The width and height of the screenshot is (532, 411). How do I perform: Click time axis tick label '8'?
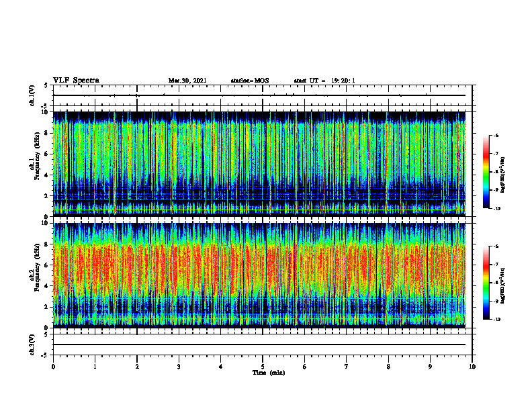tap(388, 367)
